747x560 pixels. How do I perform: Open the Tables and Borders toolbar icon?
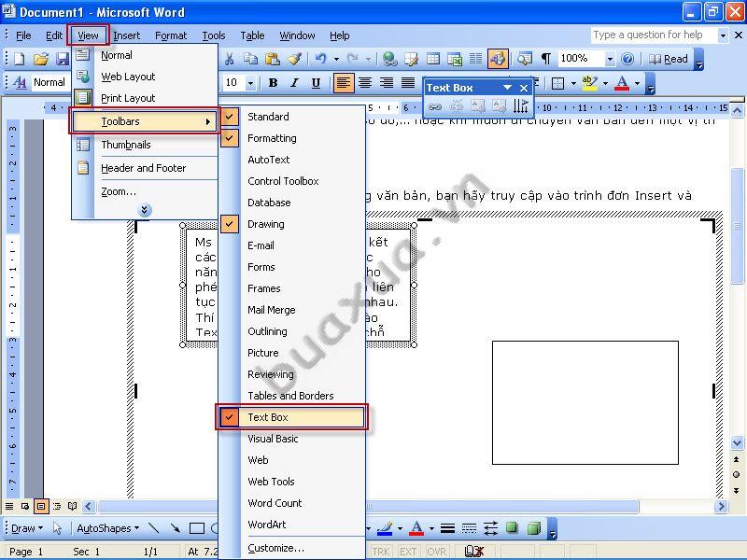[411, 59]
